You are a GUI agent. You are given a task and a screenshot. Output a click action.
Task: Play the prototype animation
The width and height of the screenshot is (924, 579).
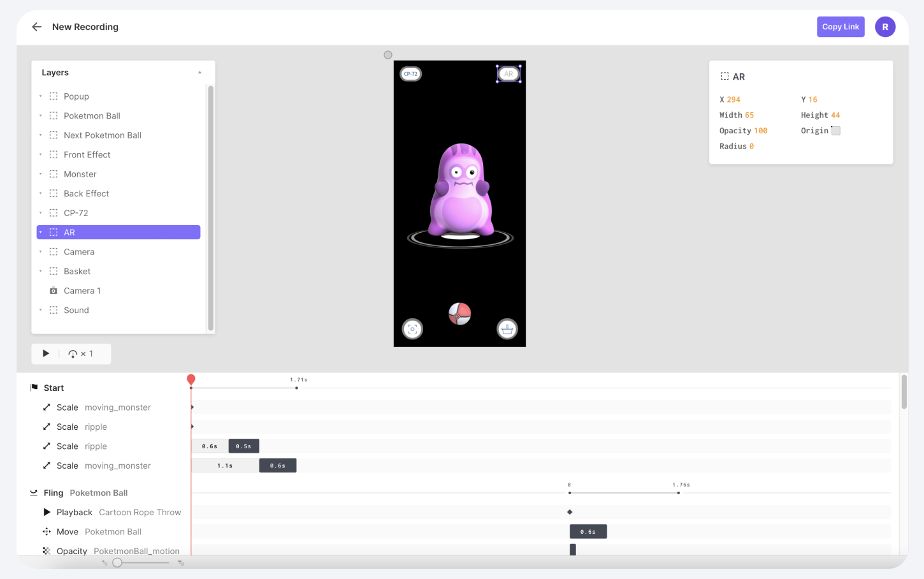tap(46, 353)
